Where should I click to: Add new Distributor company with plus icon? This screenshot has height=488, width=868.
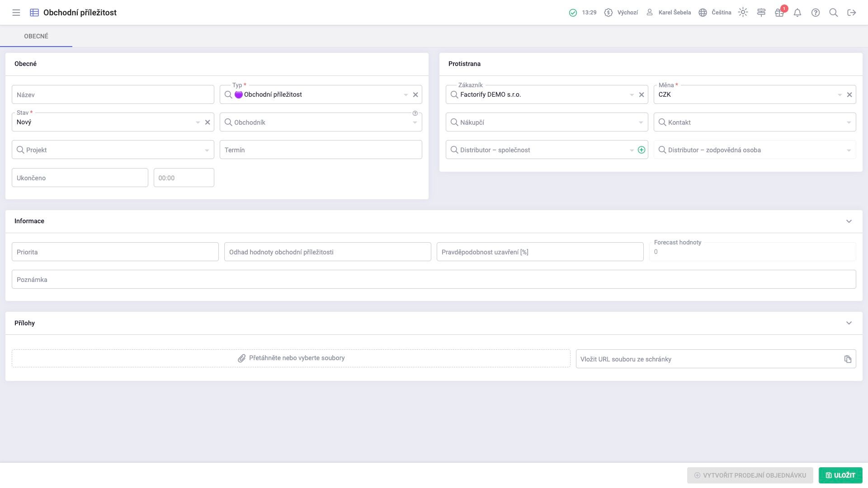pyautogui.click(x=641, y=150)
